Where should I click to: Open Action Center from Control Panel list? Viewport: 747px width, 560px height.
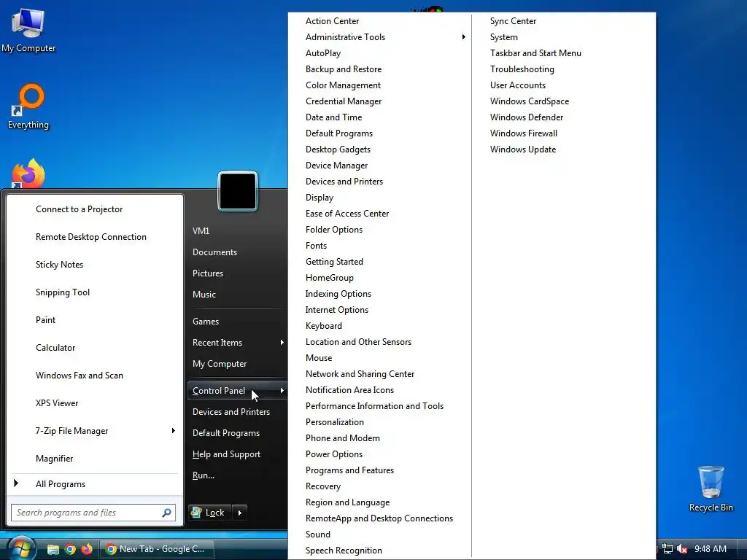pyautogui.click(x=332, y=21)
